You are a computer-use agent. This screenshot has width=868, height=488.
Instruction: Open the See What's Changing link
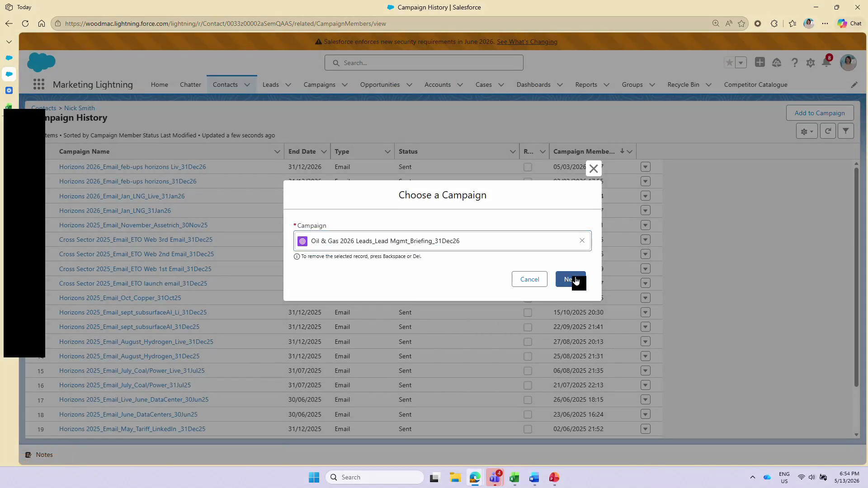click(527, 42)
